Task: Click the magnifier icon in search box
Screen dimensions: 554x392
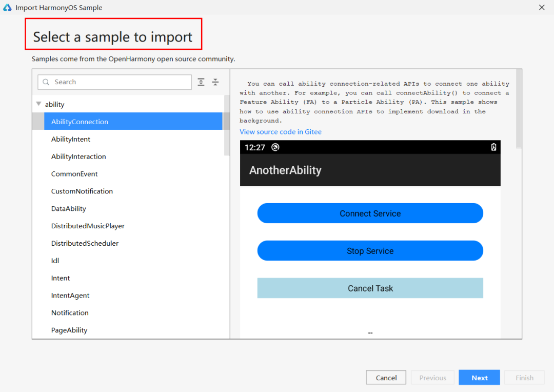Action: click(46, 82)
